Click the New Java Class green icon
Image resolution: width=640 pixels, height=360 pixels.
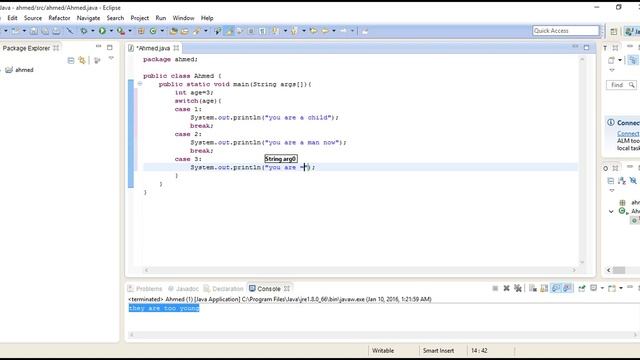153,31
